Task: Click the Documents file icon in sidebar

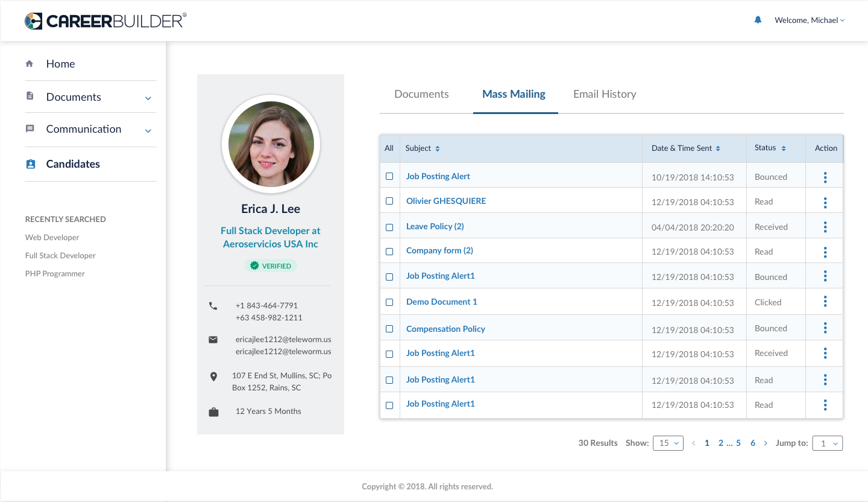Action: [x=30, y=96]
